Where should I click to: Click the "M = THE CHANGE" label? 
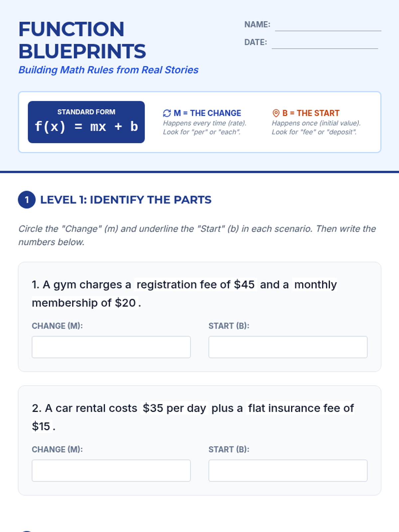[207, 113]
